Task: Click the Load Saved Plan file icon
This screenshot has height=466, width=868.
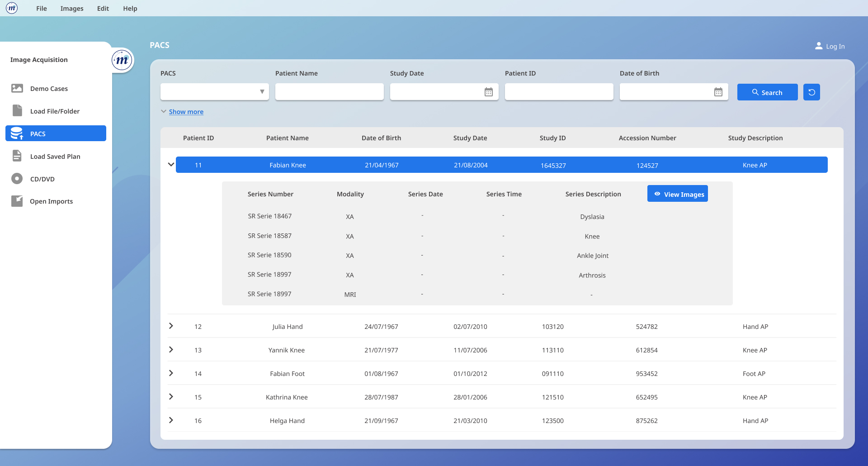Action: click(17, 156)
